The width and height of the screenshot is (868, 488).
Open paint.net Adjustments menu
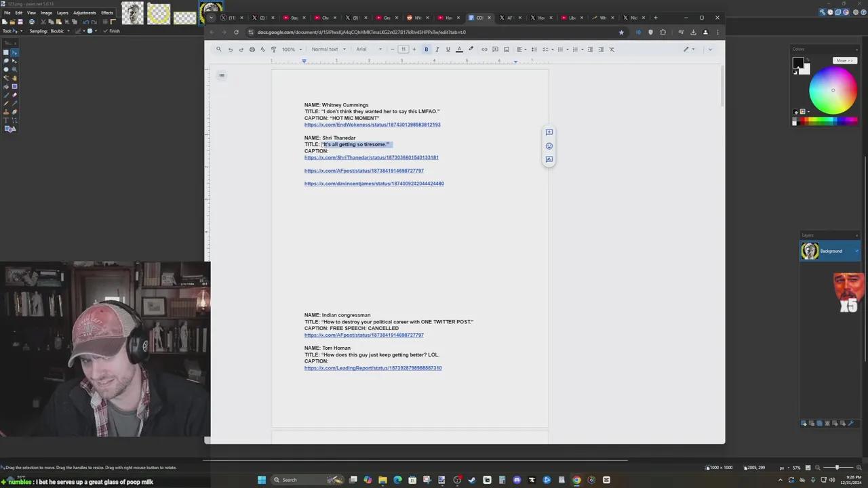(x=85, y=13)
